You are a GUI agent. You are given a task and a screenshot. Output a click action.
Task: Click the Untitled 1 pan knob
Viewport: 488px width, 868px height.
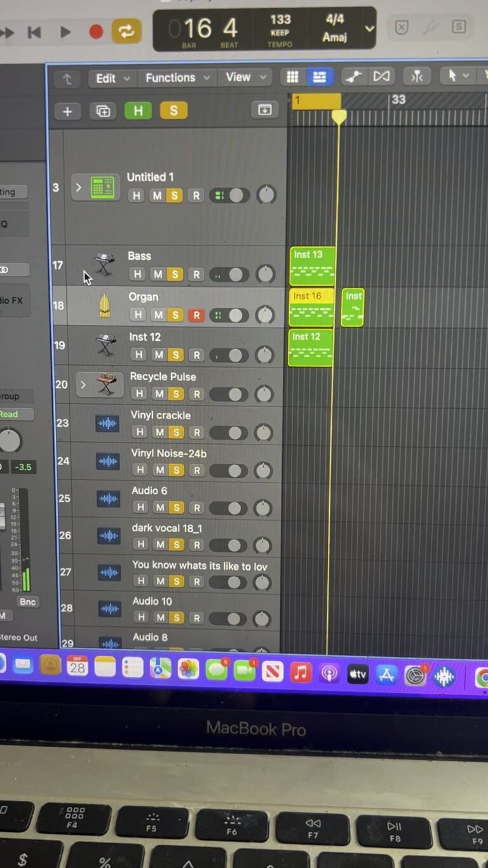click(x=266, y=195)
